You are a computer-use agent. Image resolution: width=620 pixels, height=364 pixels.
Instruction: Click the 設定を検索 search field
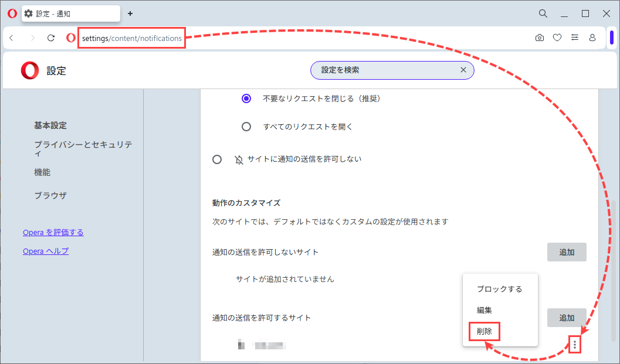pyautogui.click(x=392, y=70)
